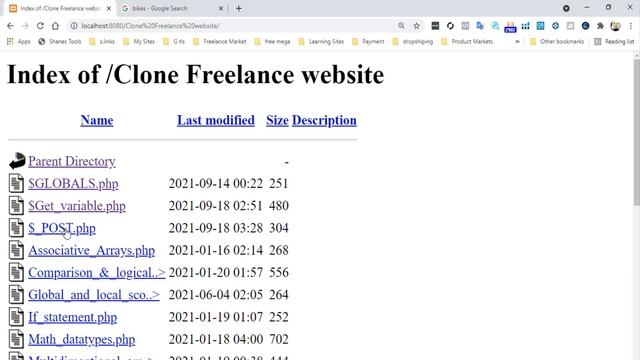
Task: Open the G tls bookmark folder
Action: pos(174,41)
